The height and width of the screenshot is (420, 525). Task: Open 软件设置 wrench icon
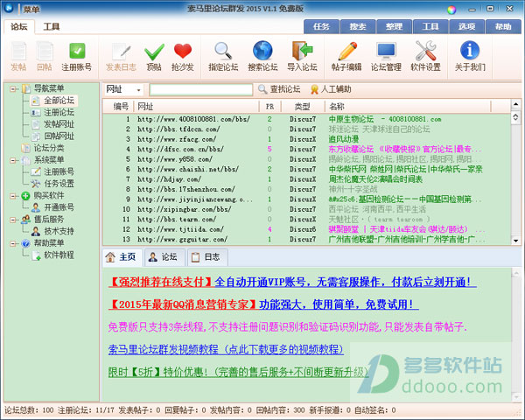pyautogui.click(x=425, y=56)
